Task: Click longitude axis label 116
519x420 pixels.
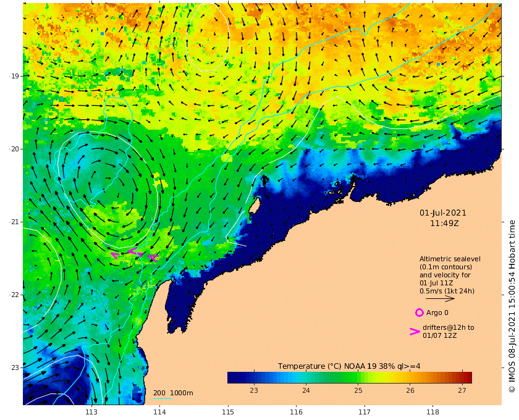Action: pyautogui.click(x=296, y=412)
